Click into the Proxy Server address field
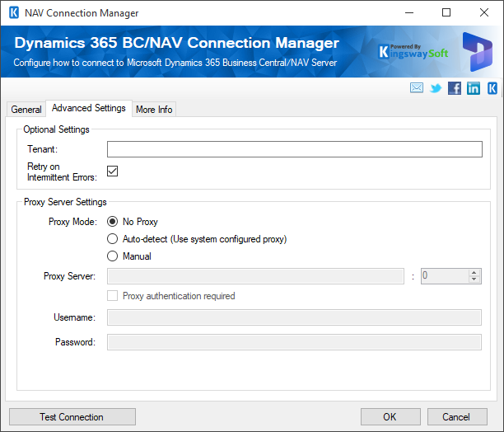The image size is (504, 432). (x=255, y=276)
